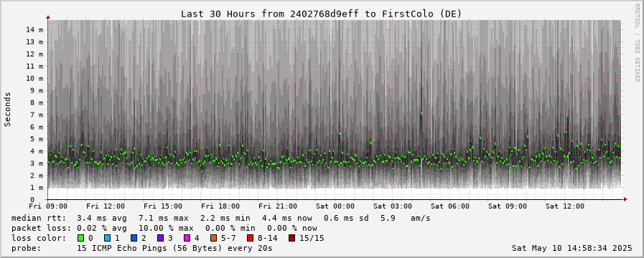Click the '9 m' y-axis tick label
Viewport: 644px width, 258px height.
(x=37, y=90)
